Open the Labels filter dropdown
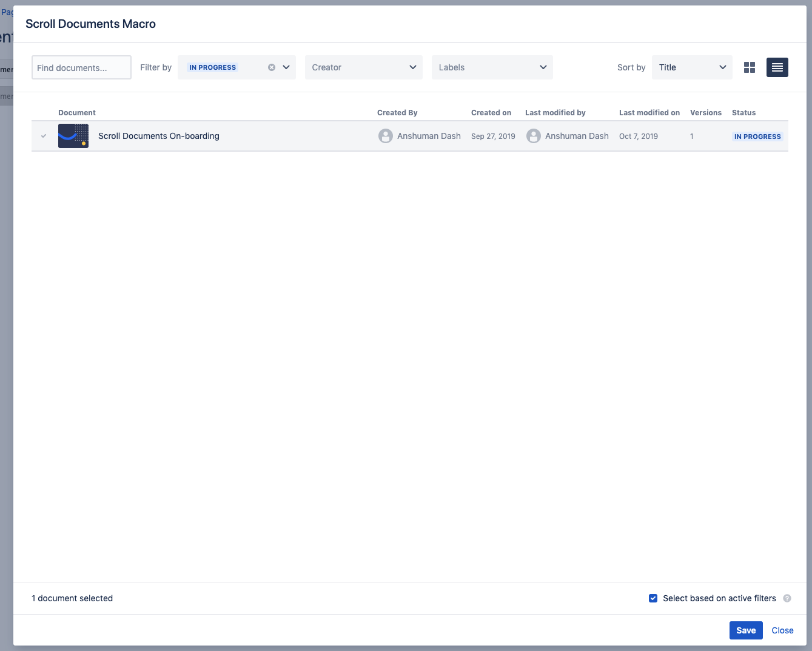 (492, 67)
